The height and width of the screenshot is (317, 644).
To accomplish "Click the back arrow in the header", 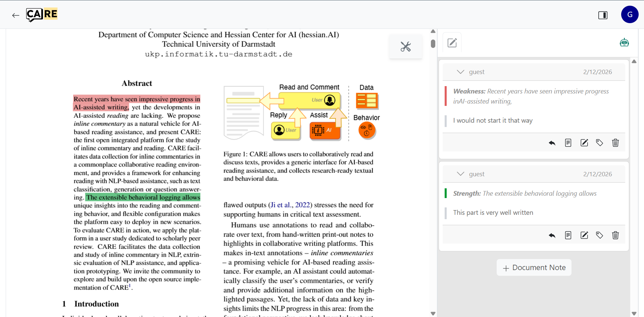I will pos(15,15).
